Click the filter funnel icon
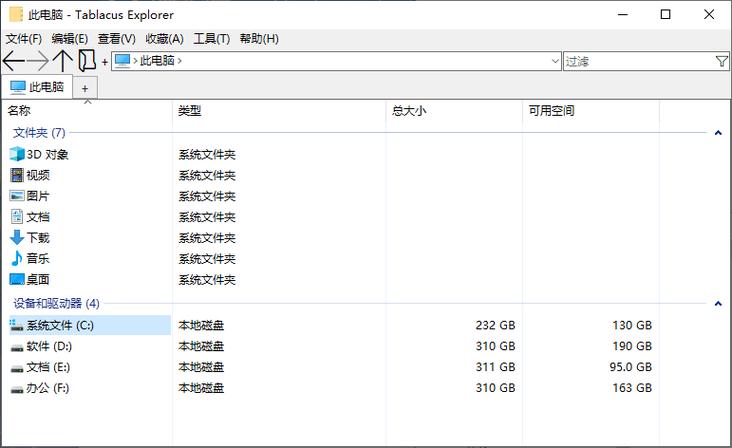 tap(721, 61)
